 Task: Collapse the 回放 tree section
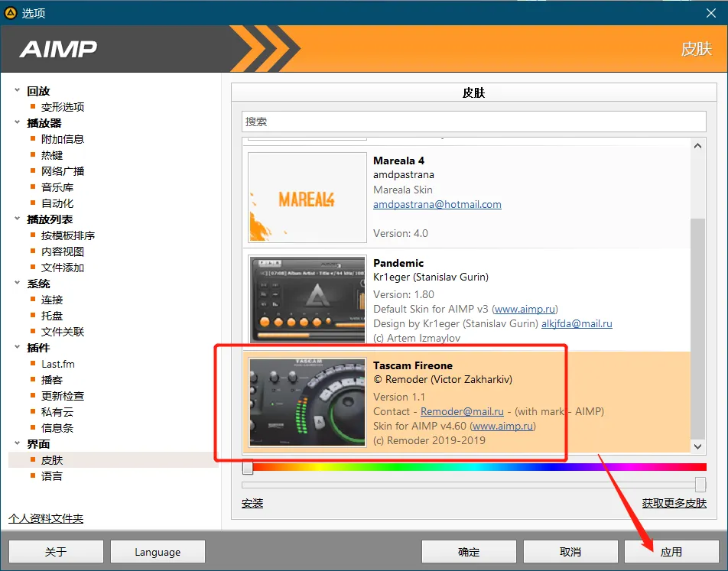(x=17, y=90)
